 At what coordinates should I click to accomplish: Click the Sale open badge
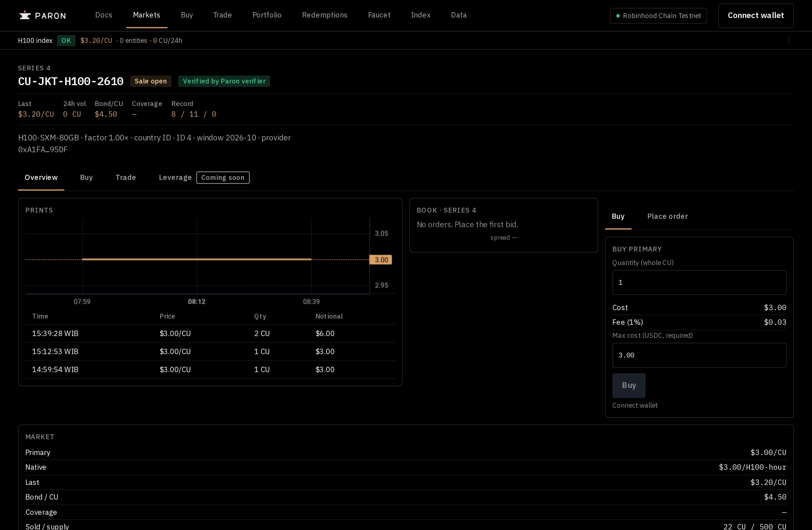tap(151, 81)
